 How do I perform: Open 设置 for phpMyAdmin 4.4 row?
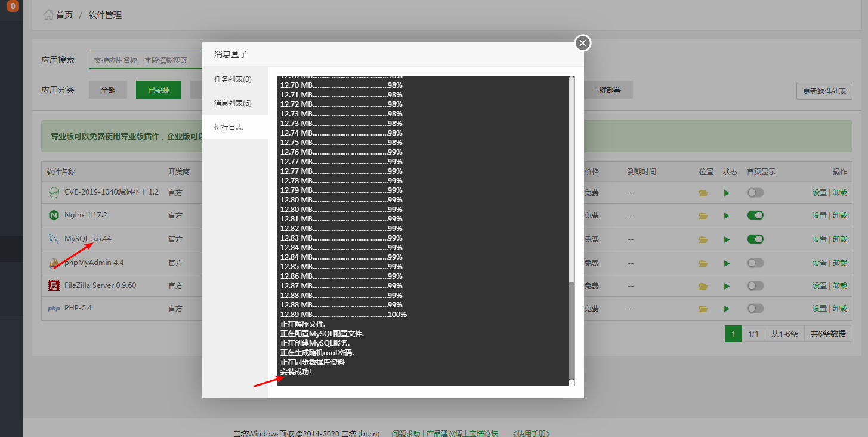pos(819,263)
